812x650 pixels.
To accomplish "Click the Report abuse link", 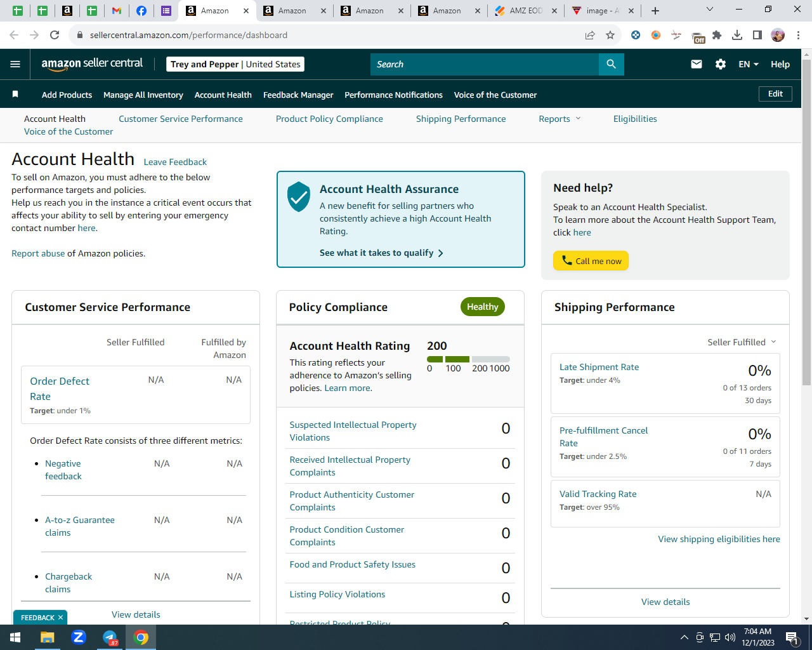I will coord(38,253).
